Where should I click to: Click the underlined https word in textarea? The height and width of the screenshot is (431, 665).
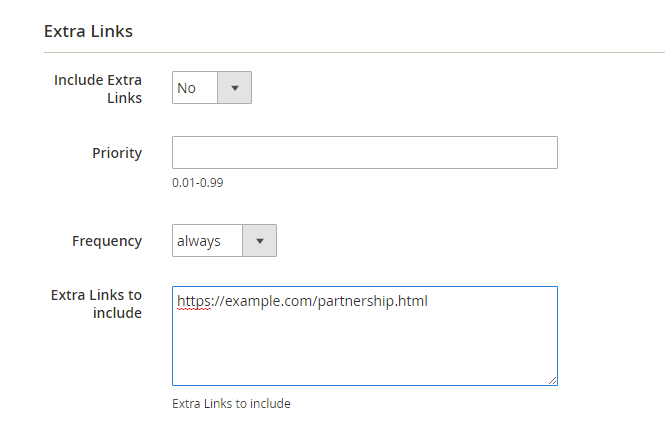coord(194,300)
